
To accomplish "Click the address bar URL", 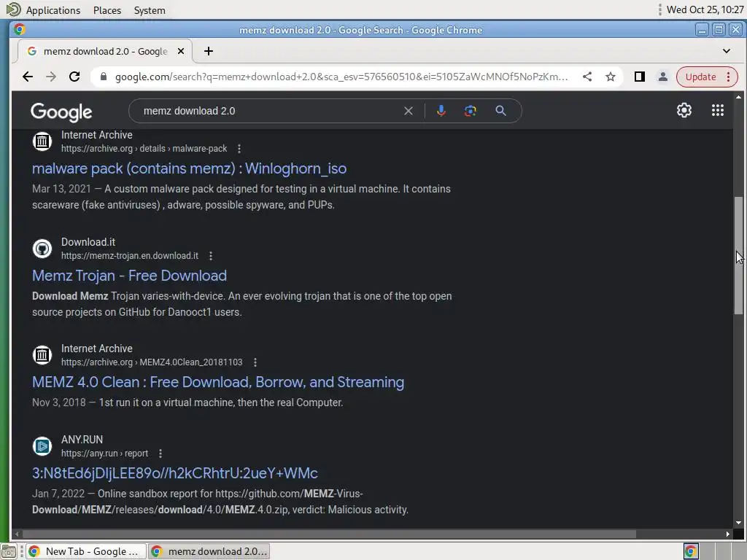I will point(341,77).
